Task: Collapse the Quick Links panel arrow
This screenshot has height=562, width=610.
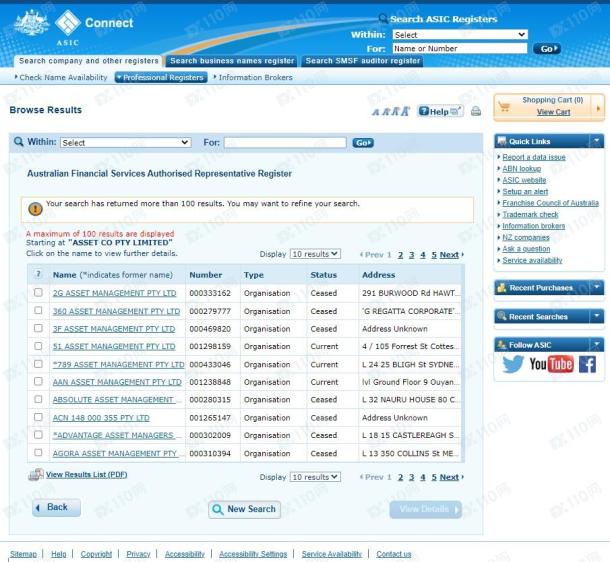Action: [596, 141]
